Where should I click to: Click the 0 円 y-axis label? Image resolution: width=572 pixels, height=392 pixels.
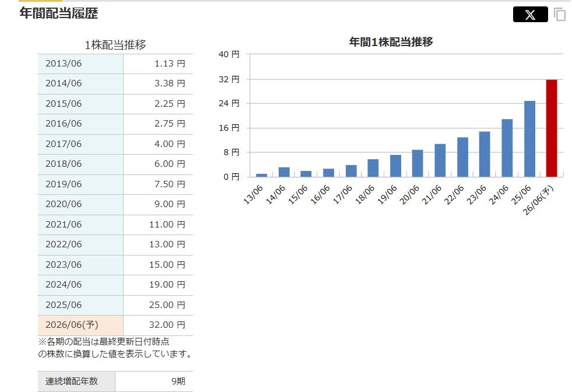pos(231,177)
